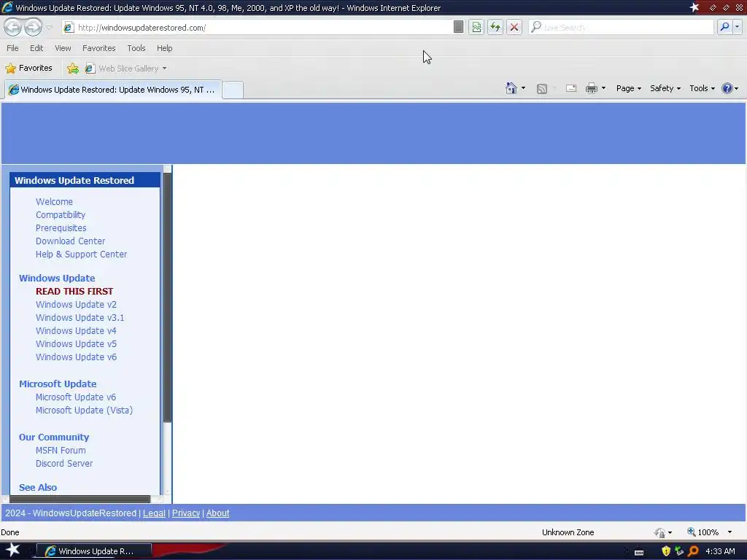Click the Stop red X button
This screenshot has height=560, width=747.
[514, 27]
